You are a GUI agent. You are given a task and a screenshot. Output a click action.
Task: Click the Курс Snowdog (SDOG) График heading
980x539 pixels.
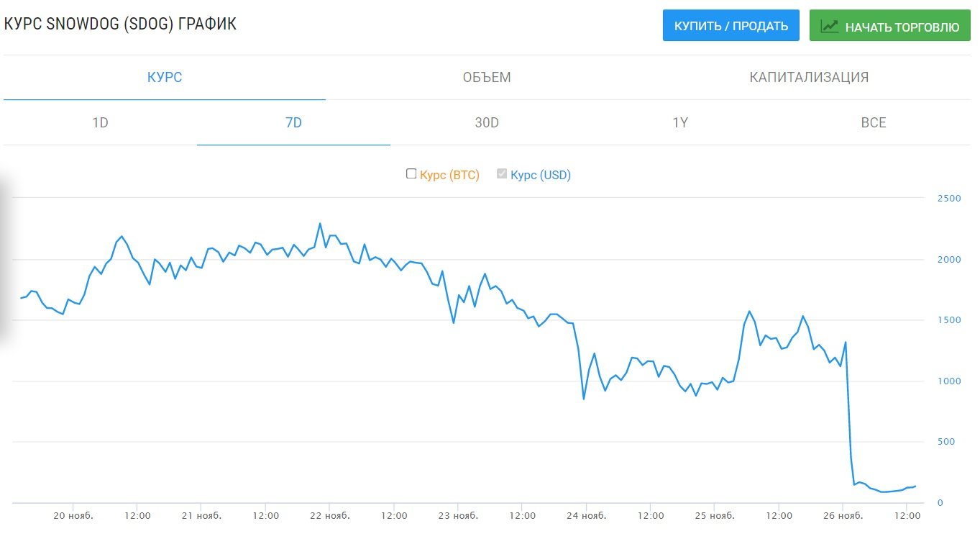(x=120, y=24)
